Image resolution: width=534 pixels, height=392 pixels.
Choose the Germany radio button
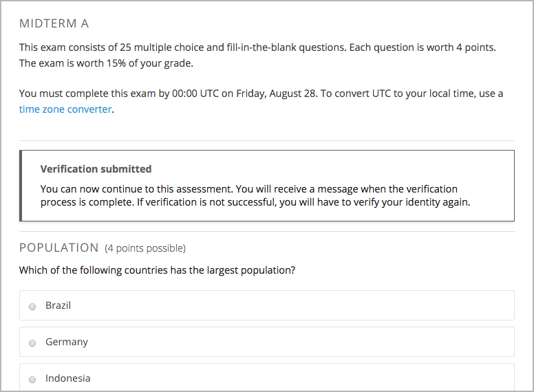point(32,343)
